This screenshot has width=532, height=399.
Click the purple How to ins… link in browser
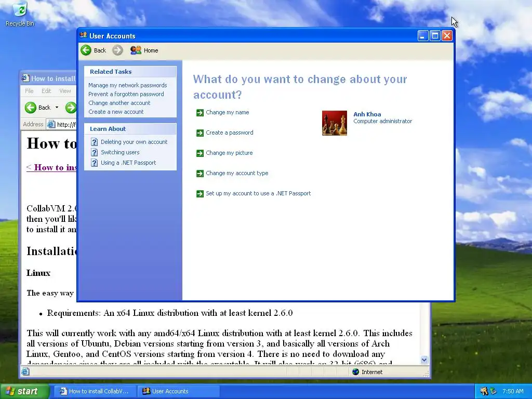[51, 168]
